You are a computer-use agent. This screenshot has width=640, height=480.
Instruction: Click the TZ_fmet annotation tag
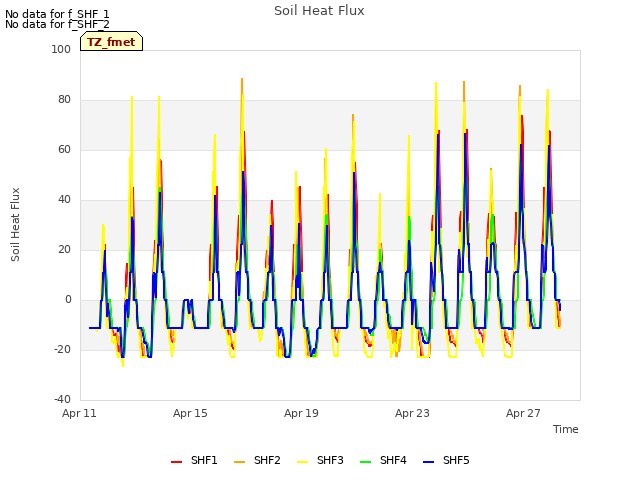pyautogui.click(x=111, y=41)
